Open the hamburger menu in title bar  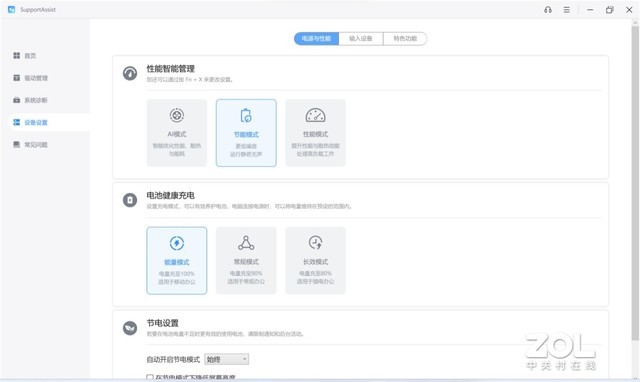click(567, 10)
